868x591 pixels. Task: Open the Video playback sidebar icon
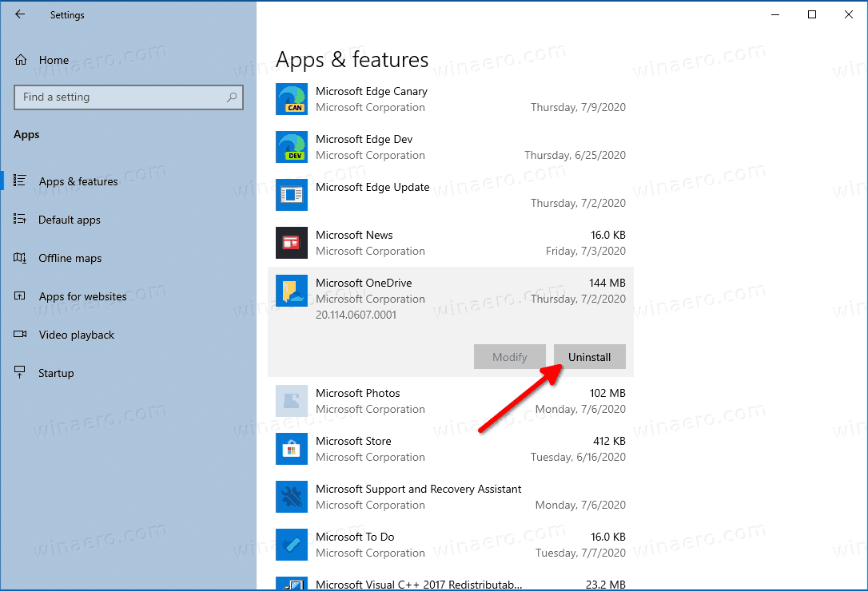coord(20,335)
